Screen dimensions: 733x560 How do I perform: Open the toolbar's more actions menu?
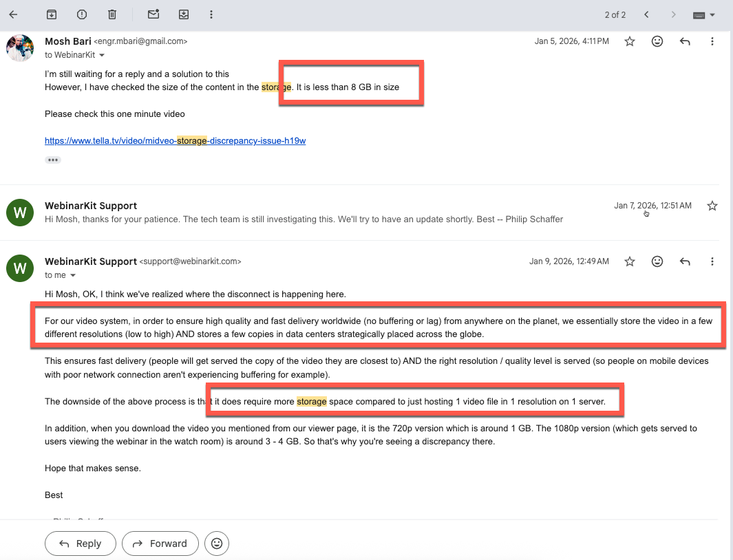[211, 14]
